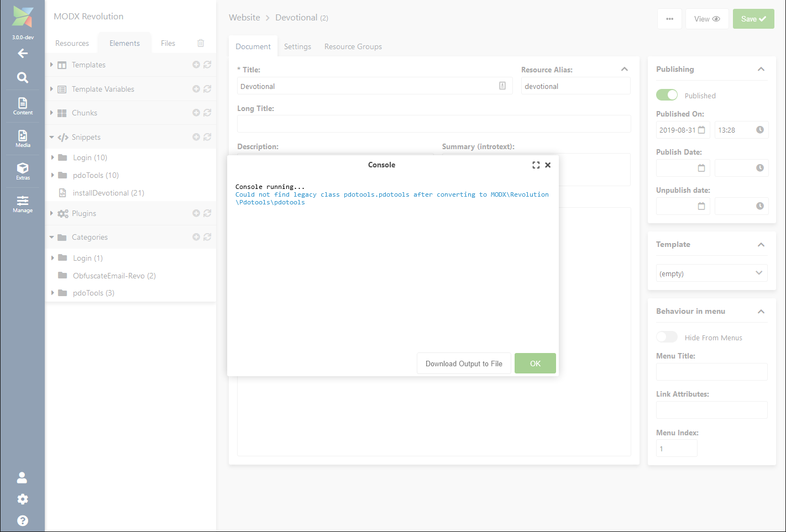Expand the Plugins tree node
The height and width of the screenshot is (532, 786).
coord(51,213)
